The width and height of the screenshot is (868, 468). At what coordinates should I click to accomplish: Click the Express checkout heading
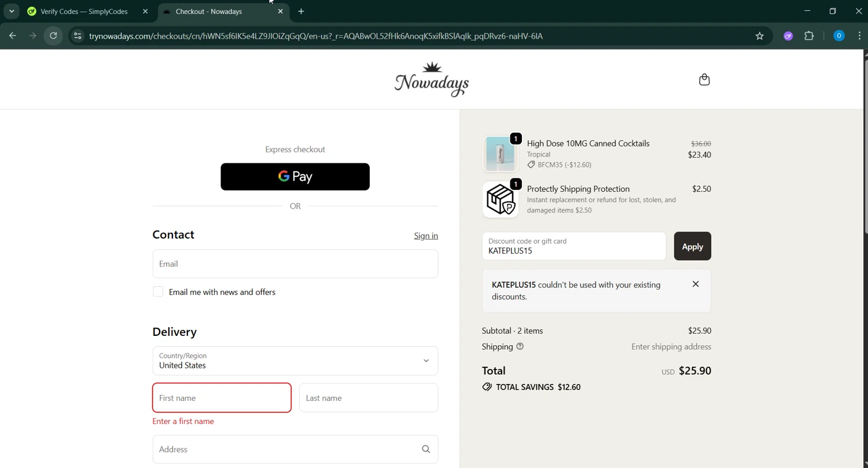point(295,149)
